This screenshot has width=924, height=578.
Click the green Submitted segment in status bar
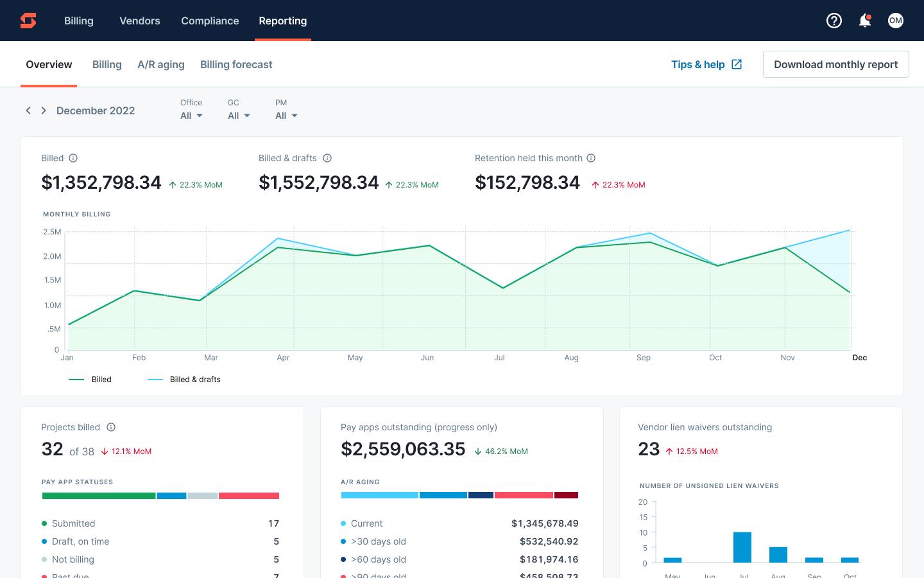click(99, 496)
